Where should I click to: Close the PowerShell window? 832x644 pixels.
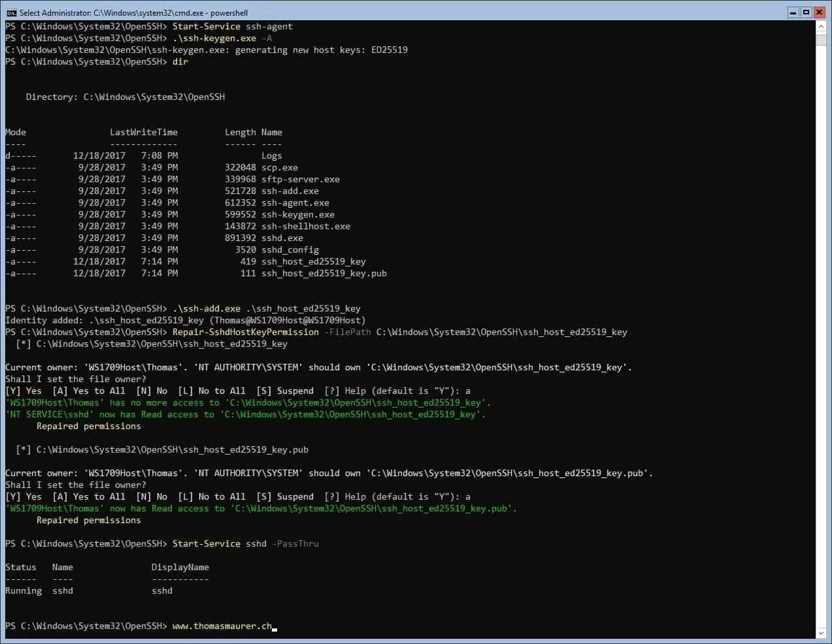819,12
